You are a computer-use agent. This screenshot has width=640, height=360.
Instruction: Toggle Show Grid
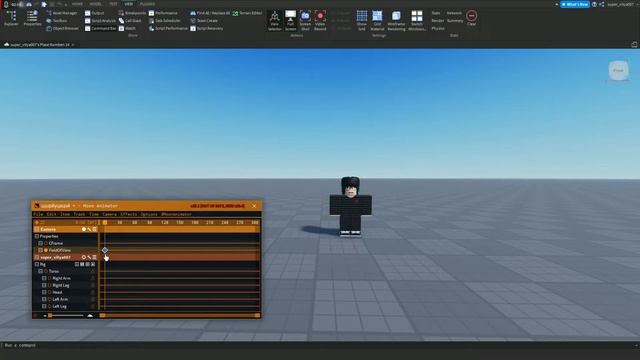coord(362,20)
